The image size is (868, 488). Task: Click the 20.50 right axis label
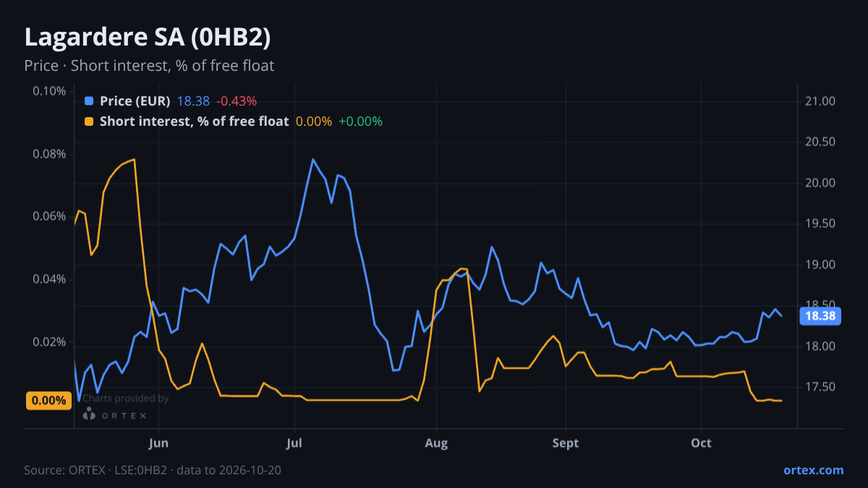coord(820,142)
